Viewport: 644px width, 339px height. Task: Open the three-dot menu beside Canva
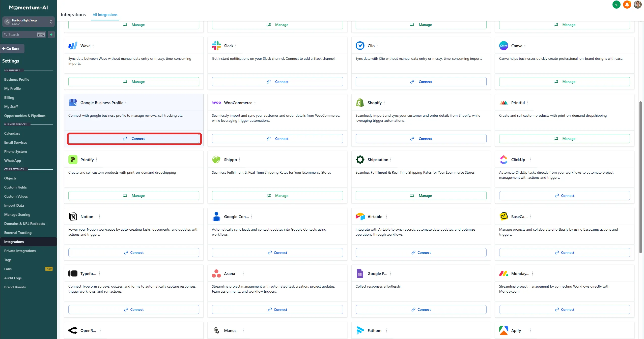coord(525,46)
